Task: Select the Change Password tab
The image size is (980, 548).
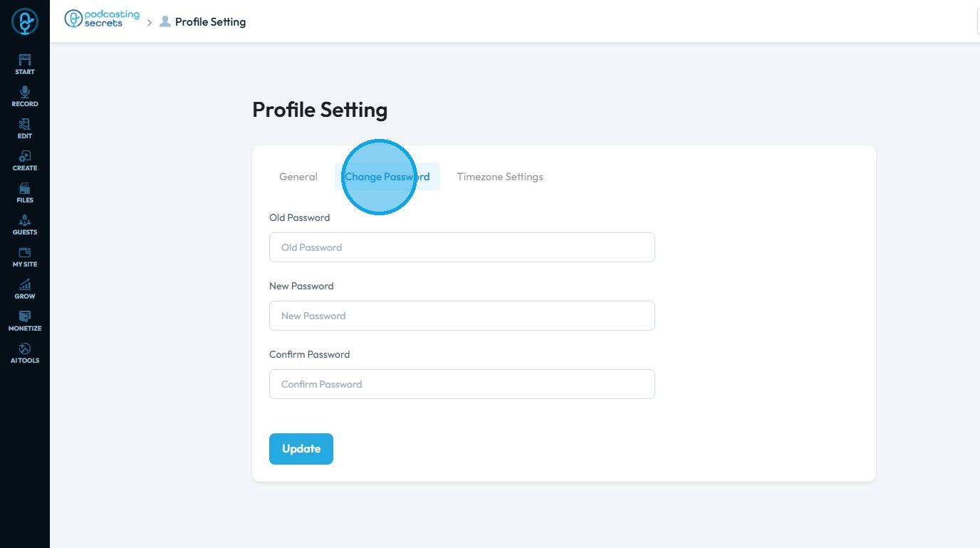Action: 387,177
